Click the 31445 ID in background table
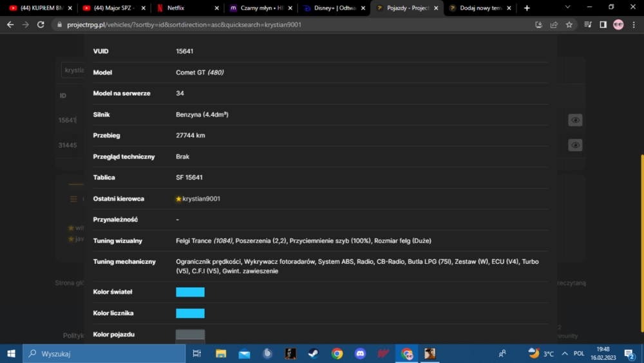This screenshot has width=644, height=363. point(68,145)
